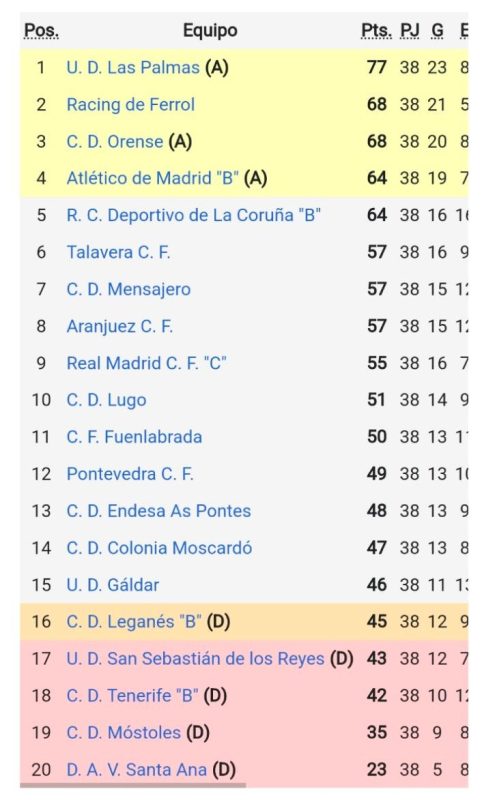Select the Pontevedra C. F. link
482x800 pixels.
point(130,473)
